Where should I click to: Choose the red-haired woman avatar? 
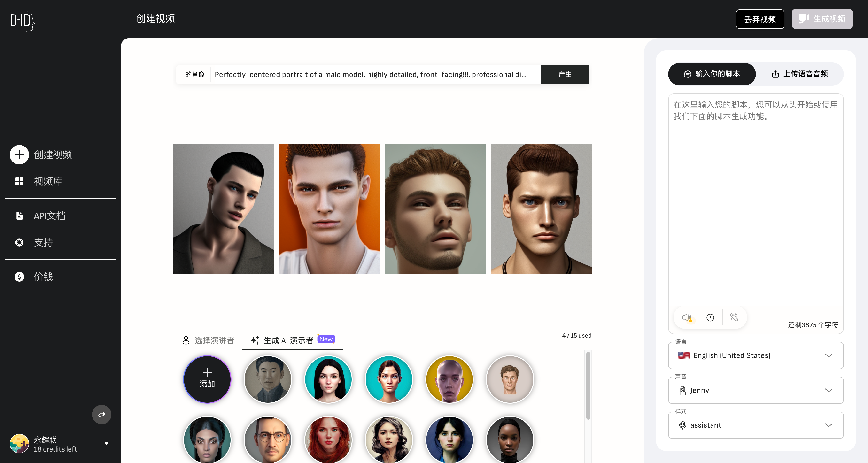coord(328,440)
